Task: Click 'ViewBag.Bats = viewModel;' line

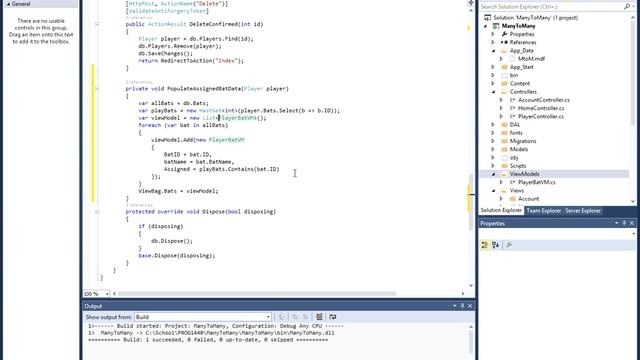Action: click(x=178, y=191)
